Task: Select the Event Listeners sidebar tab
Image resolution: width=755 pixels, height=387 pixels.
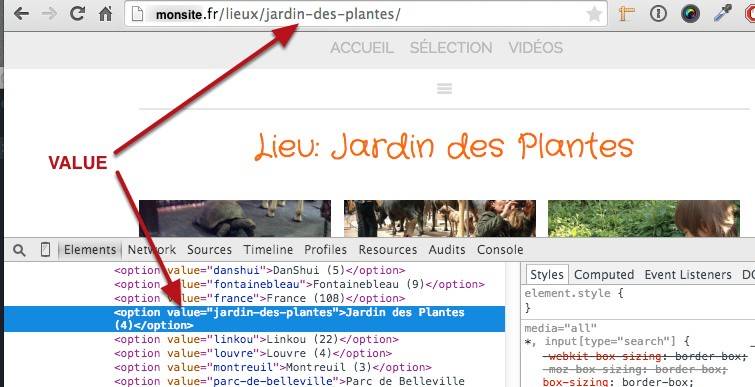Action: tap(688, 275)
